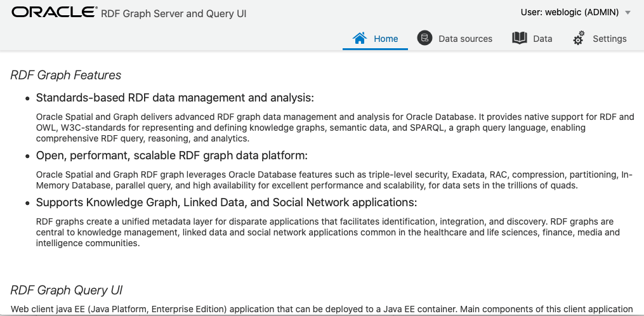Click the Standards-based RDF data management heading

175,98
